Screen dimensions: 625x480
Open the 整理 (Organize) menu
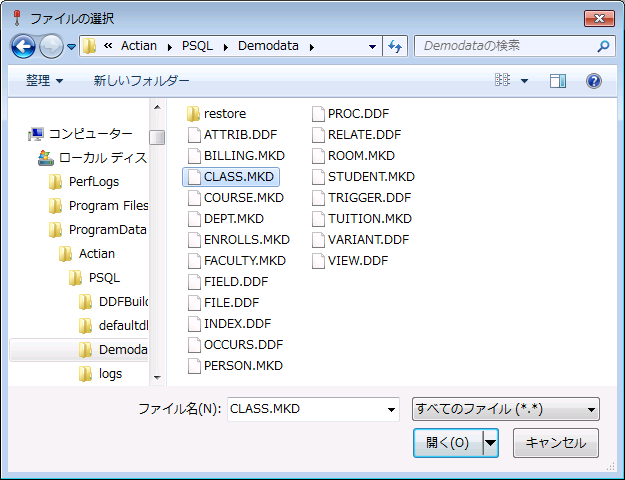pyautogui.click(x=44, y=81)
